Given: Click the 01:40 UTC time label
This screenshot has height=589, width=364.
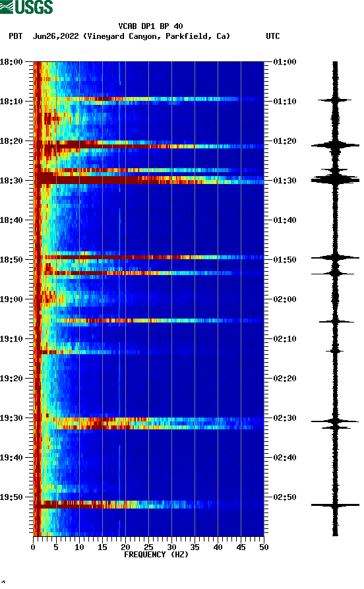Looking at the screenshot, I should [285, 220].
